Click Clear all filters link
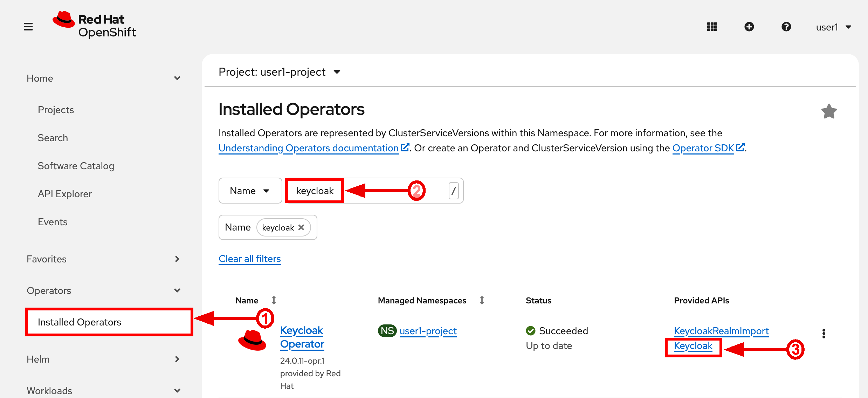Viewport: 868px width, 398px height. 249,259
